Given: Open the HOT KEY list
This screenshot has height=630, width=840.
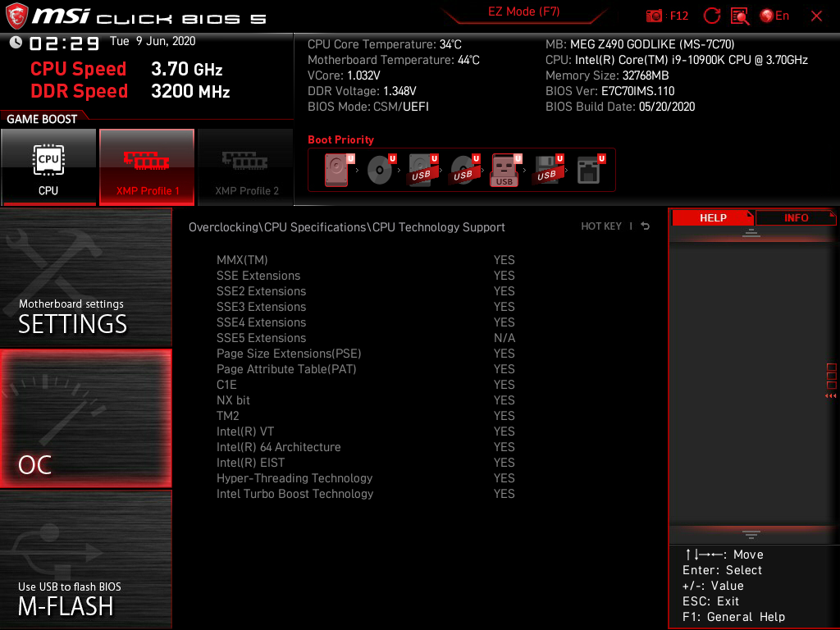Looking at the screenshot, I should (x=601, y=226).
